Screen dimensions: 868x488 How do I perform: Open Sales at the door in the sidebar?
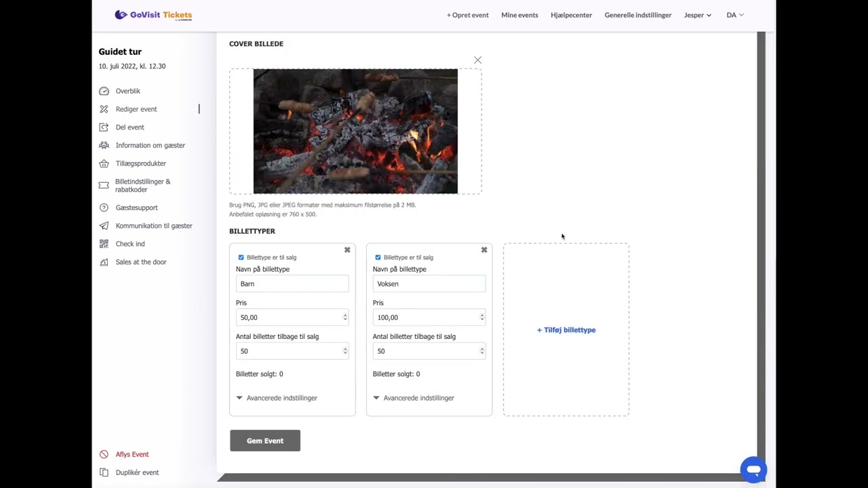[140, 262]
